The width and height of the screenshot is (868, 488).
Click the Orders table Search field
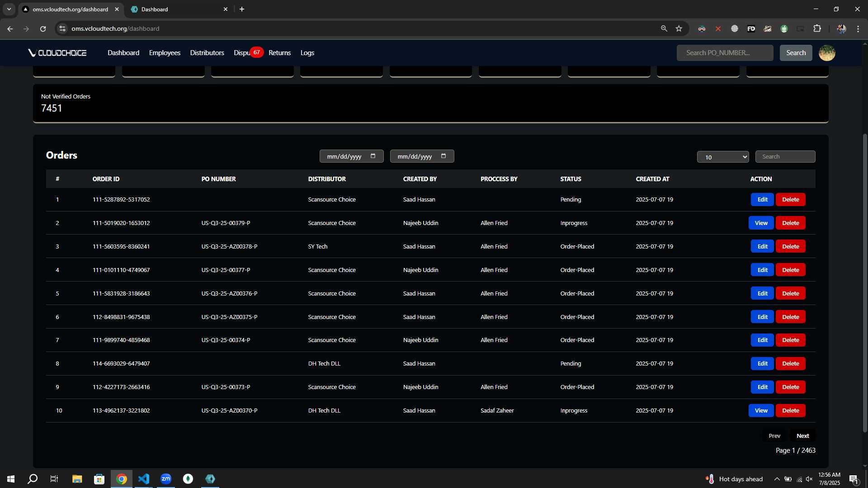(x=785, y=156)
